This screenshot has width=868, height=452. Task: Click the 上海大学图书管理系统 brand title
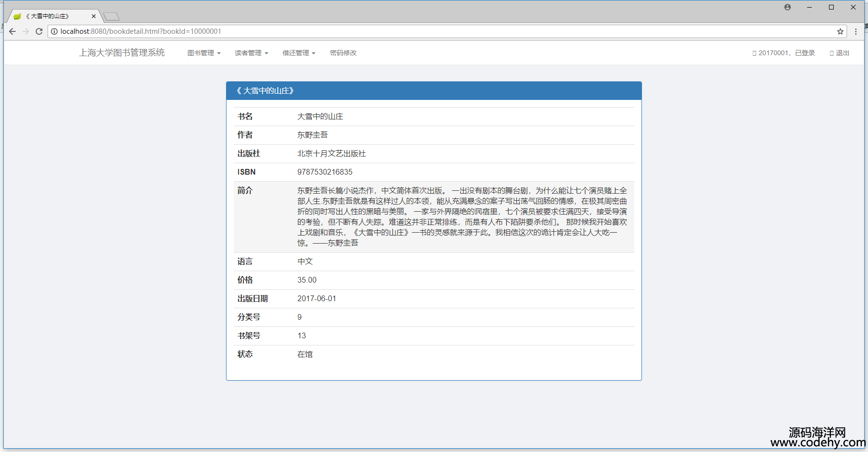122,52
